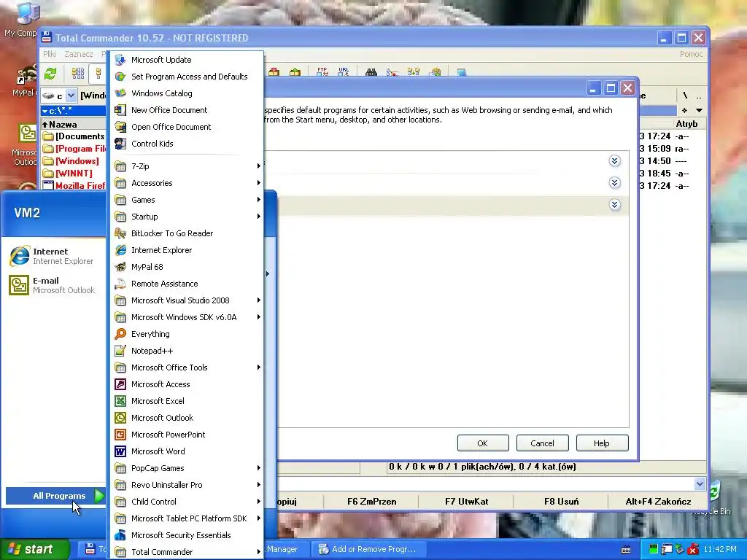Expand first configuration chevron in dialog
This screenshot has width=747, height=560.
614,161
